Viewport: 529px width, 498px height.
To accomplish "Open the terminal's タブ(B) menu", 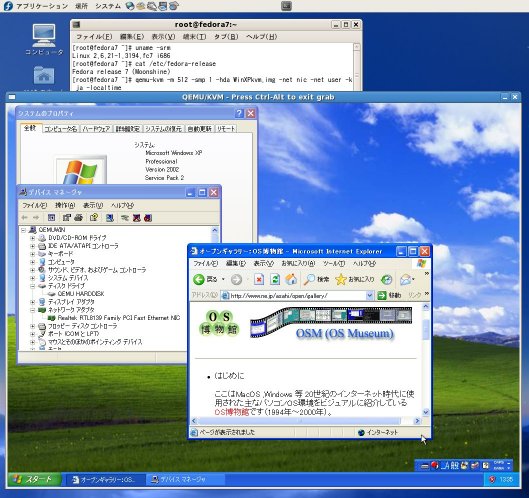I will 226,36.
